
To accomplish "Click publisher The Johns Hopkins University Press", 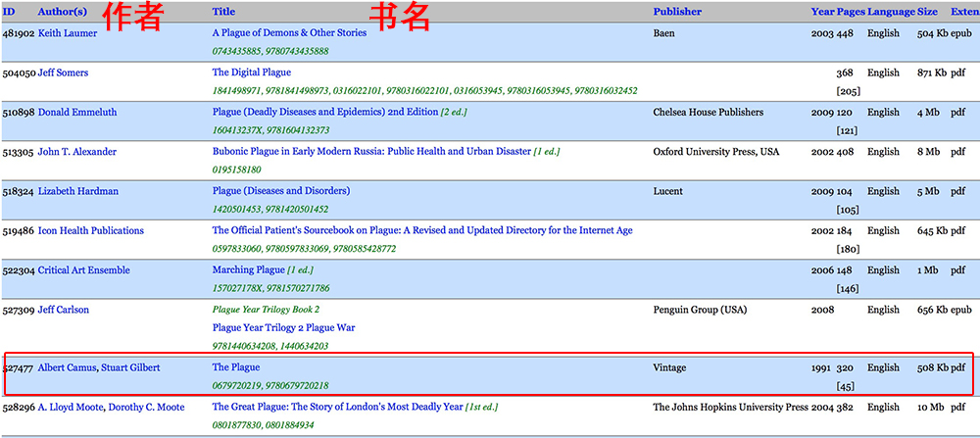I will coord(731,407).
